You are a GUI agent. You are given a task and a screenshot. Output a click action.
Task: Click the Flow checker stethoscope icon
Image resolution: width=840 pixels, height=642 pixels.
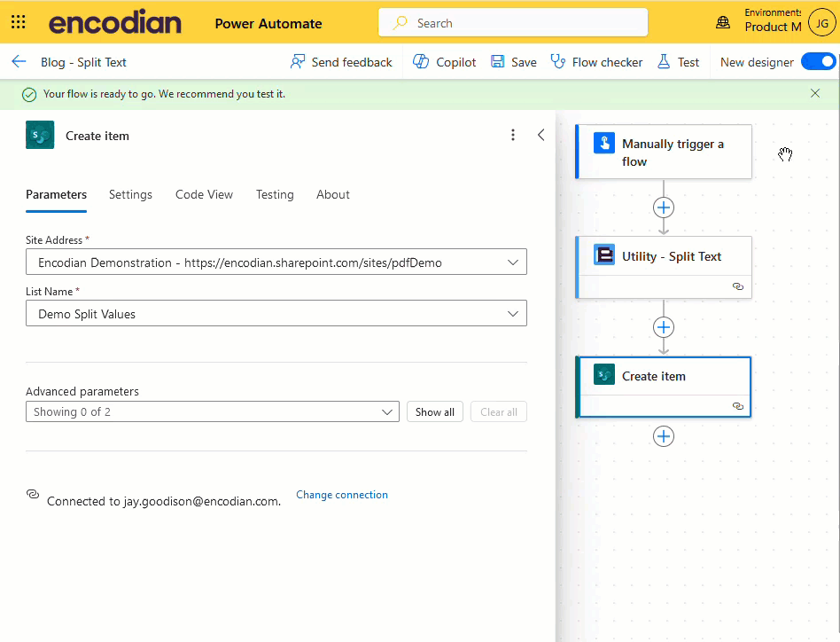557,61
